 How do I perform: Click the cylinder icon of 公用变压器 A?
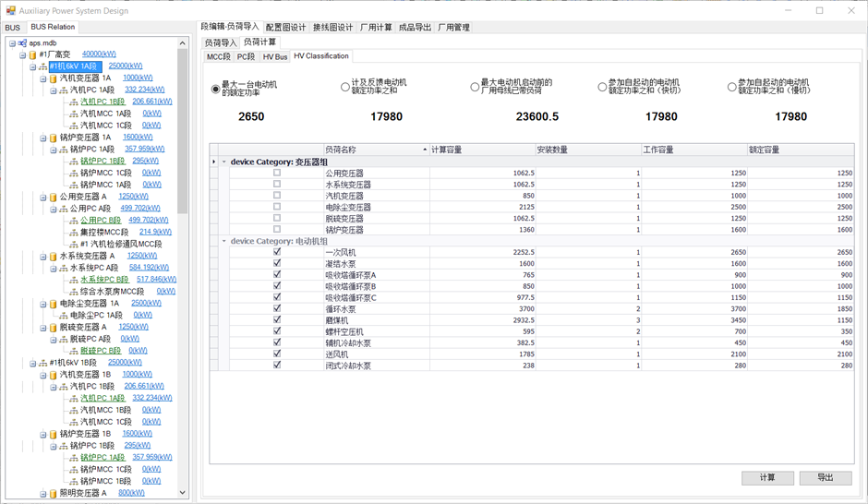(x=54, y=197)
